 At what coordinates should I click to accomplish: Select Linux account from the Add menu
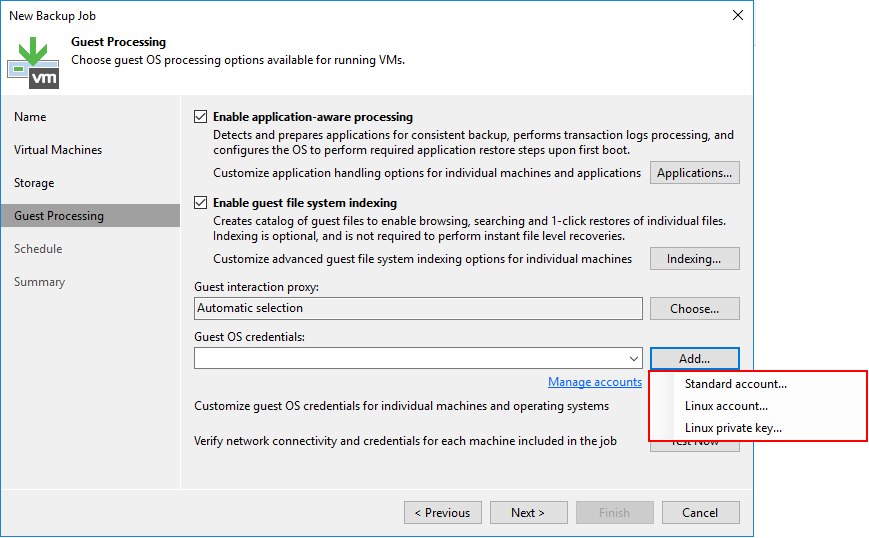pos(726,406)
